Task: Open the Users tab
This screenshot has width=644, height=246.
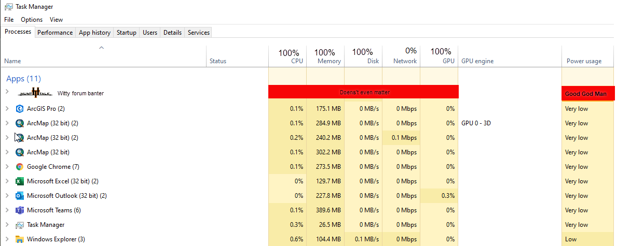Action: pos(150,33)
